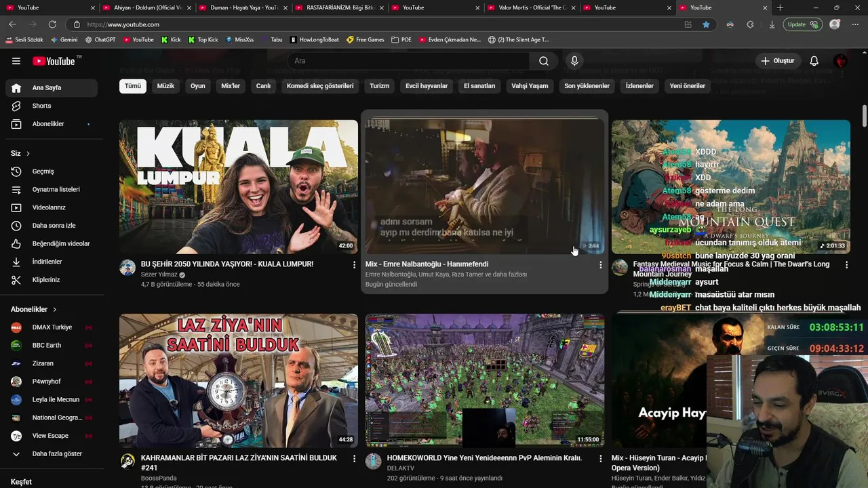Open Oynatma listeleri

coord(52,189)
